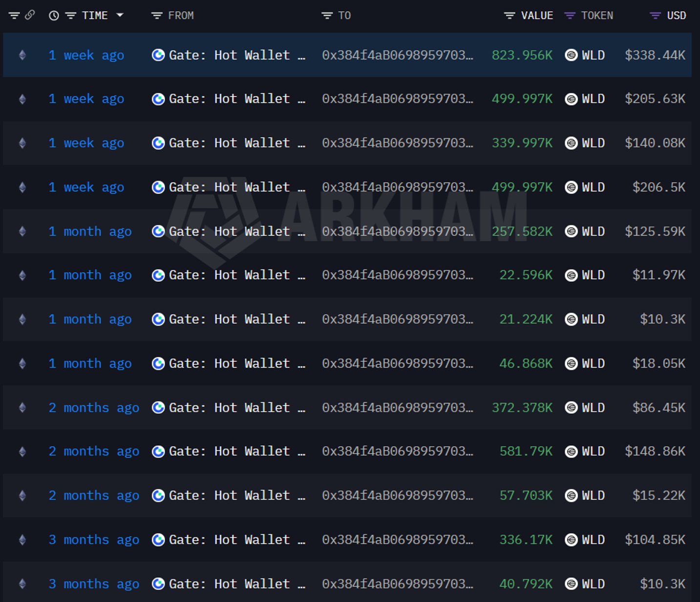
Task: Open the filter icon next to TIME
Action: pyautogui.click(x=71, y=16)
